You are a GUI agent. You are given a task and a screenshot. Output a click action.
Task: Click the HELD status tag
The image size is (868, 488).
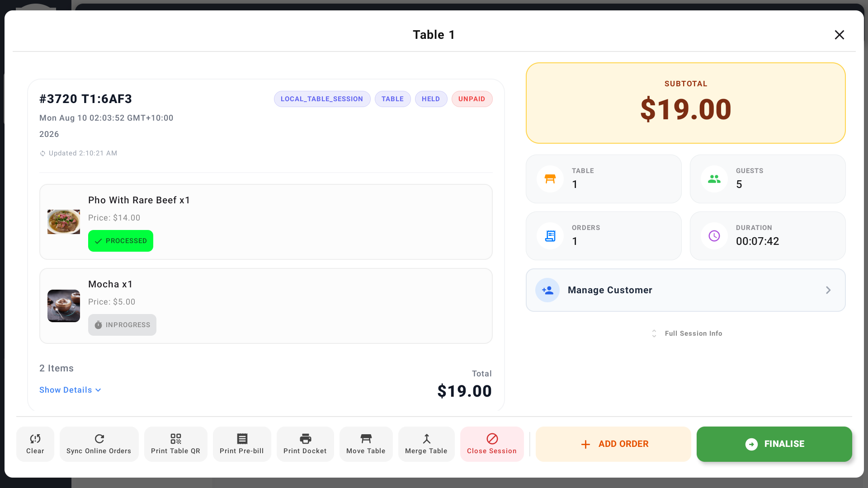431,99
